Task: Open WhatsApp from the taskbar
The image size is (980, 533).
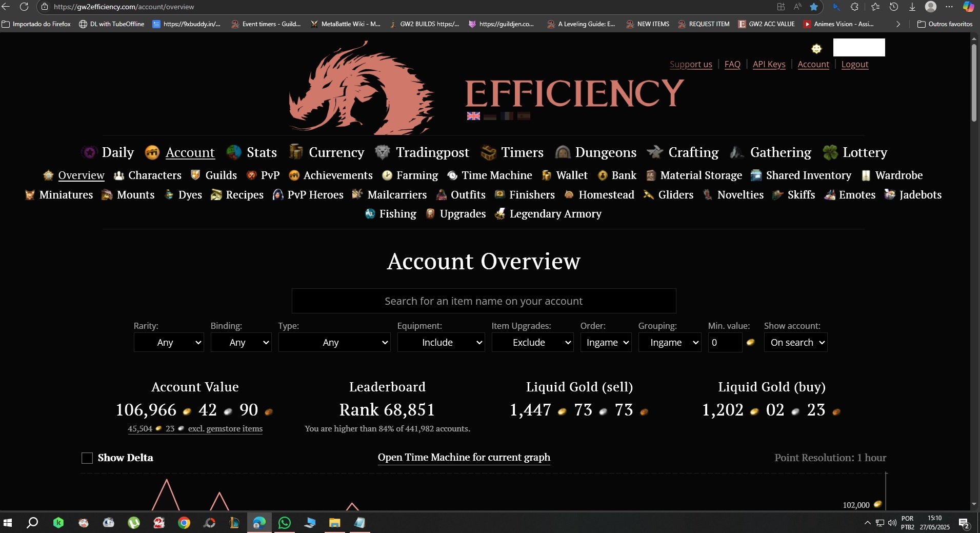Action: pyautogui.click(x=284, y=523)
